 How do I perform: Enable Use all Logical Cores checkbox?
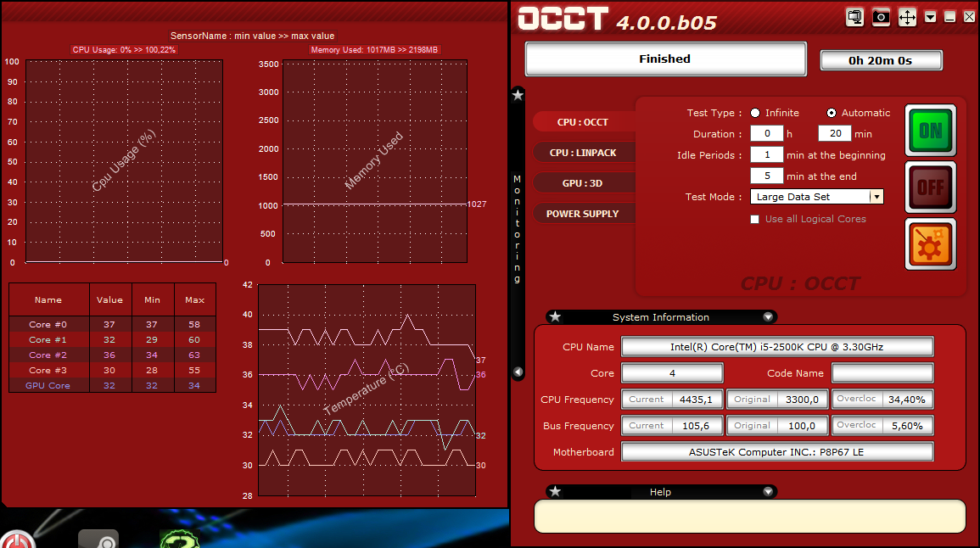coord(755,219)
